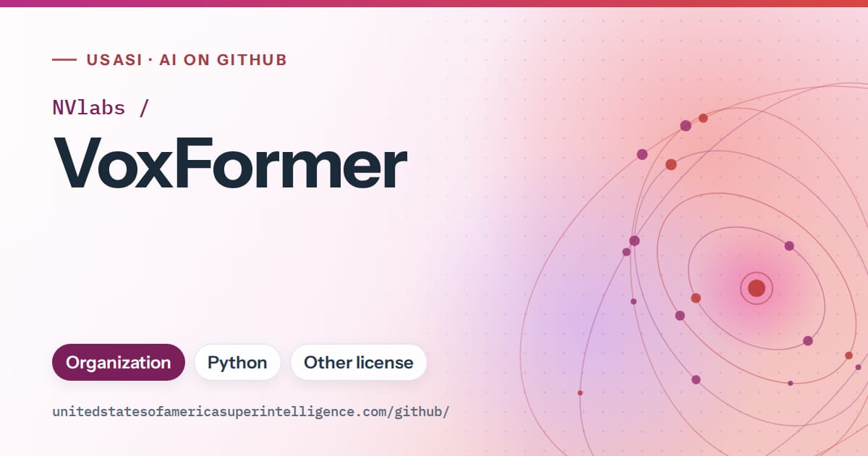Viewport: 868px width, 456px height.
Task: Click the larger of the paired purple dots left of the core
Action: (634, 241)
